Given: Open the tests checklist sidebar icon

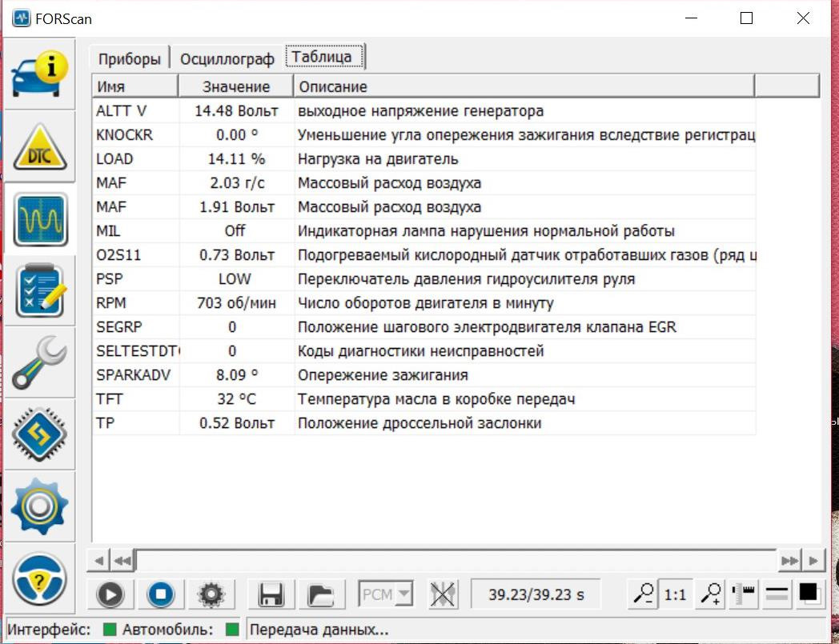Looking at the screenshot, I should click(40, 291).
